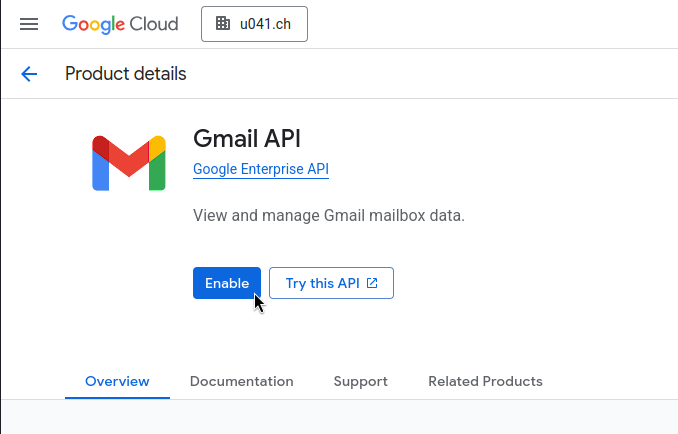Click the word Cloud in the header logo
The width and height of the screenshot is (678, 434).
point(154,24)
